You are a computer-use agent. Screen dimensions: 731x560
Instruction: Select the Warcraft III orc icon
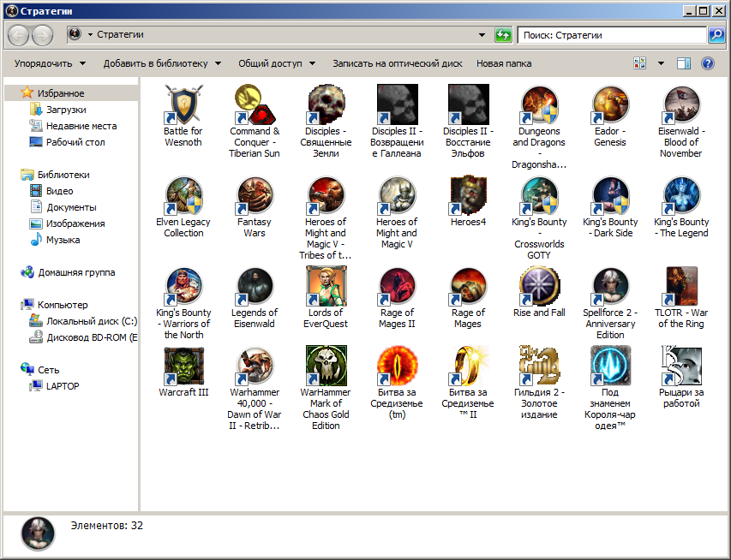point(183,366)
